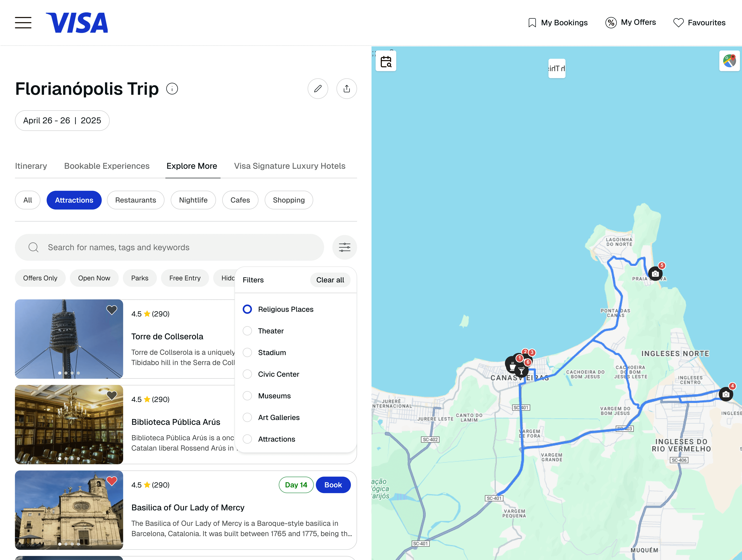Click the share trip icon

pyautogui.click(x=347, y=89)
